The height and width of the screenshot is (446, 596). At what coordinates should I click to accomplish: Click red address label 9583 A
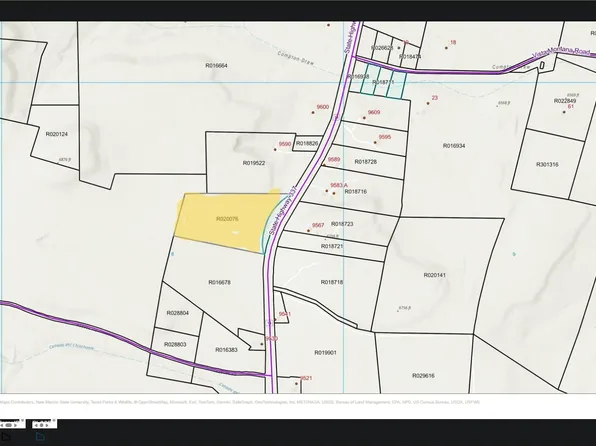tap(339, 185)
